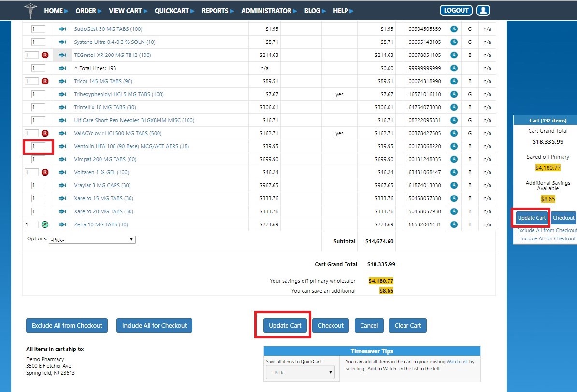577x392 pixels.
Task: Expand the HOME menu
Action: tap(57, 11)
